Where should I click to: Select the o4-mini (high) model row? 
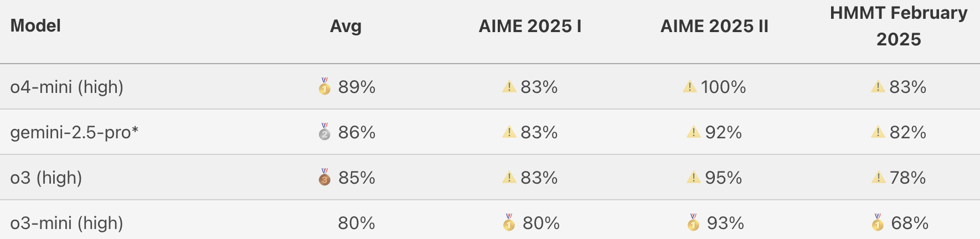67,87
